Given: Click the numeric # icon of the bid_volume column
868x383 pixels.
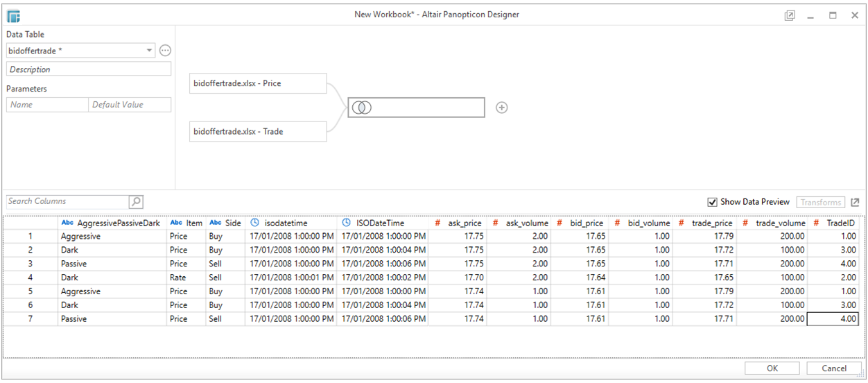Looking at the screenshot, I should (617, 223).
